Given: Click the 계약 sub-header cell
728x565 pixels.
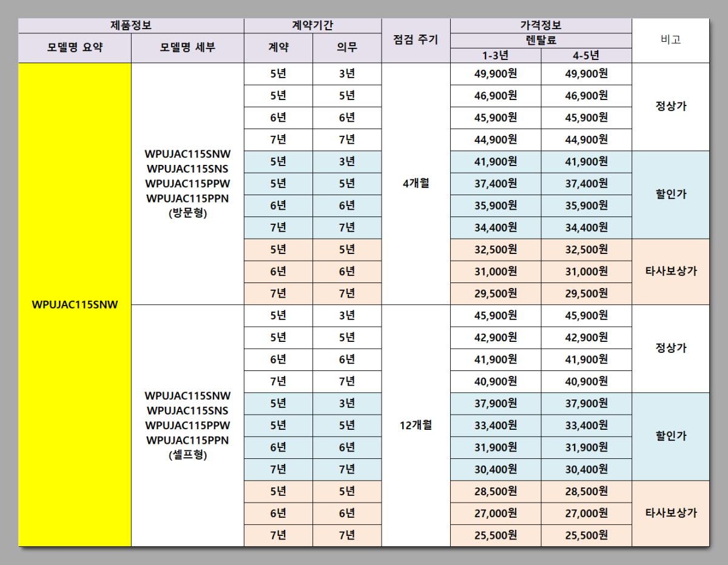Looking at the screenshot, I should tap(278, 48).
